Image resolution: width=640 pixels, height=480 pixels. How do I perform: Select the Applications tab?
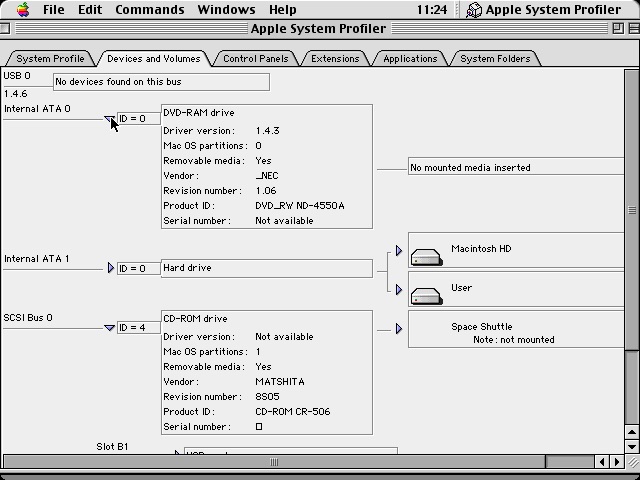(410, 59)
